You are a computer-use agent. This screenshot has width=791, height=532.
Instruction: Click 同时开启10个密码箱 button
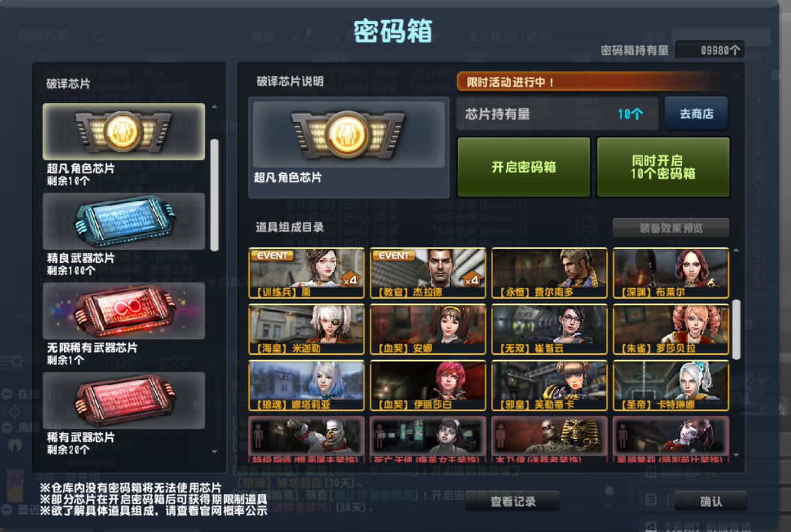tap(663, 167)
